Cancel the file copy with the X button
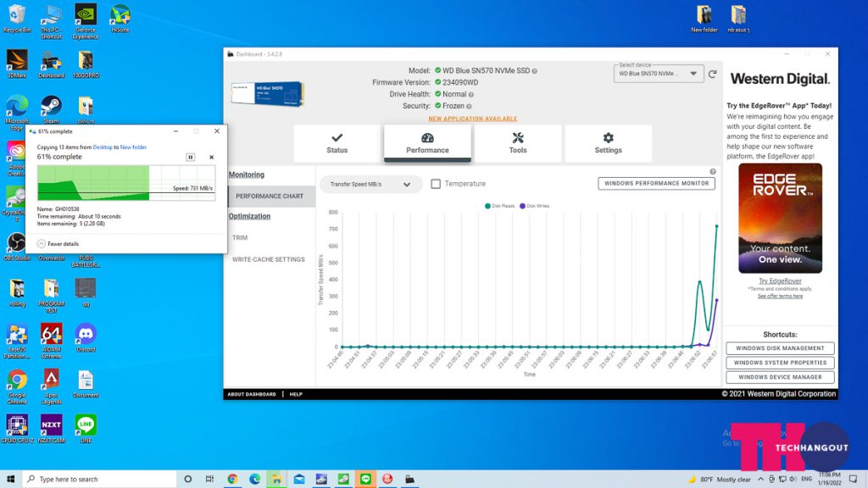The height and width of the screenshot is (488, 868). click(x=211, y=157)
